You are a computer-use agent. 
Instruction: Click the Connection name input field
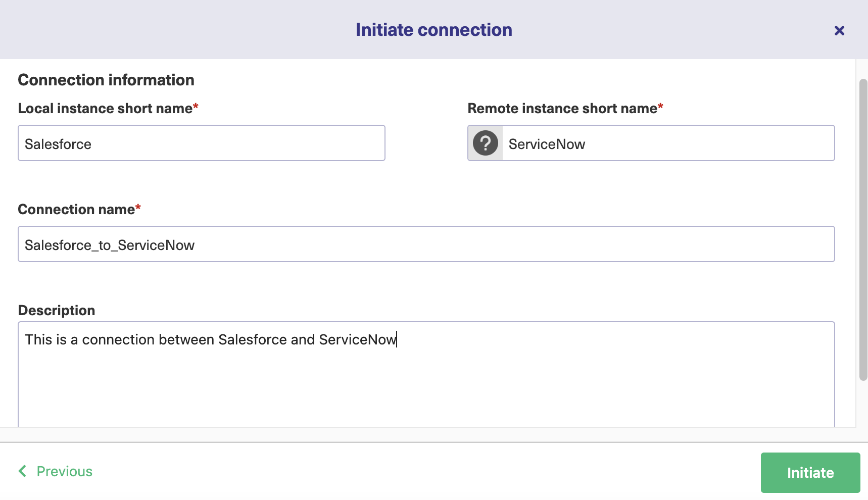coord(426,244)
